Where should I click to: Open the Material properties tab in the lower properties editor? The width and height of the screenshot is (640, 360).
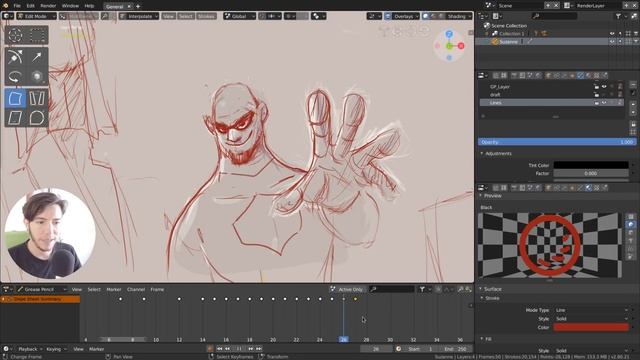pos(588,188)
